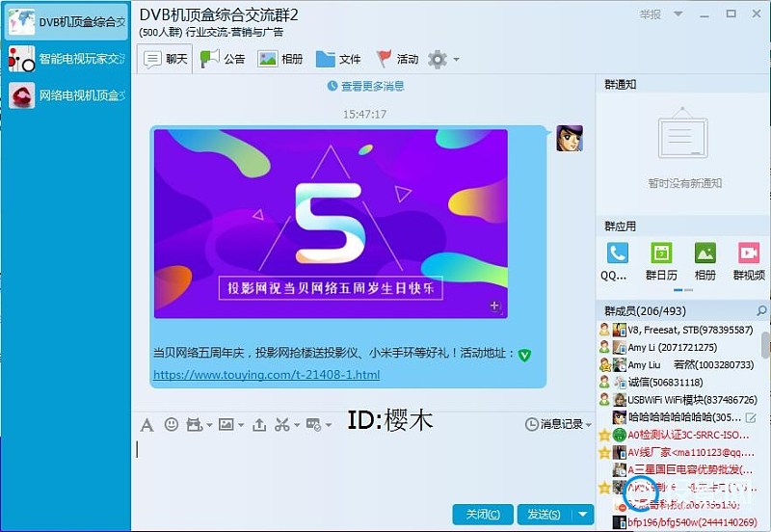Open the 聊天 chat tab
This screenshot has height=532, width=771.
(x=165, y=59)
